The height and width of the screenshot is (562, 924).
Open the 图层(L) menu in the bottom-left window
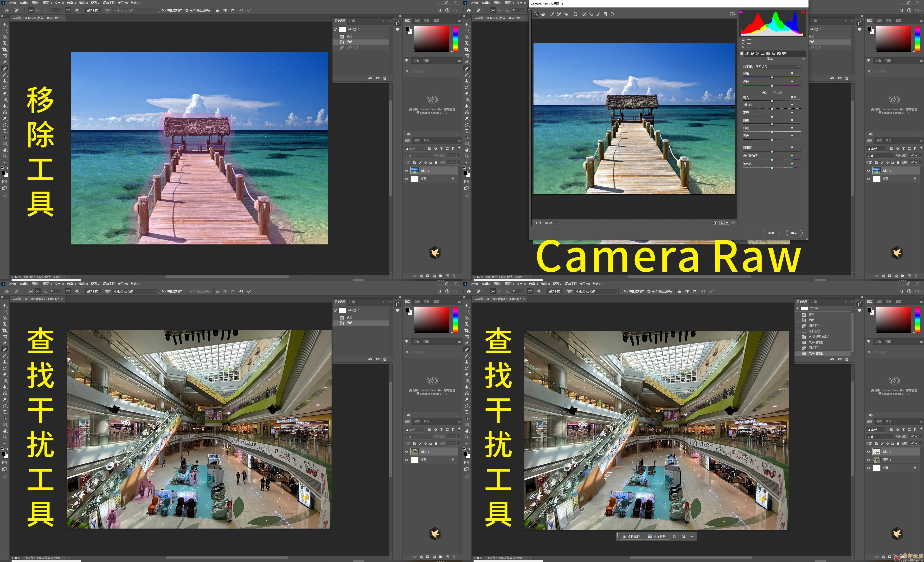click(x=48, y=284)
